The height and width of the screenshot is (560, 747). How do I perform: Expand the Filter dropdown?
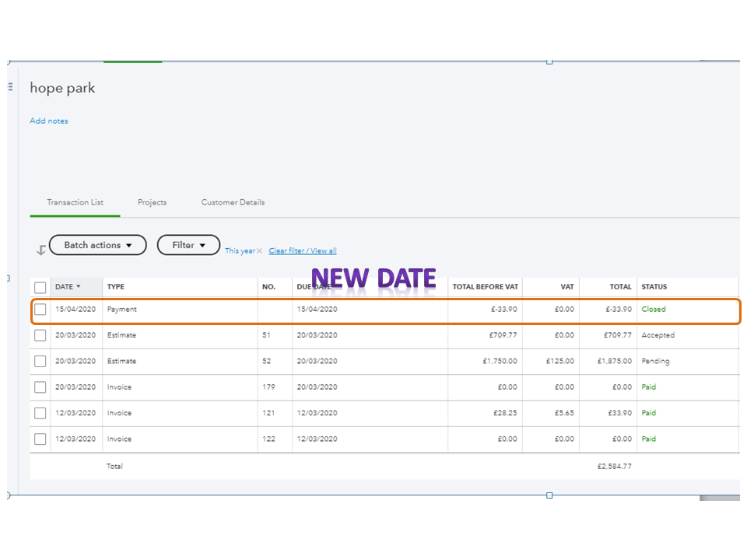(188, 245)
